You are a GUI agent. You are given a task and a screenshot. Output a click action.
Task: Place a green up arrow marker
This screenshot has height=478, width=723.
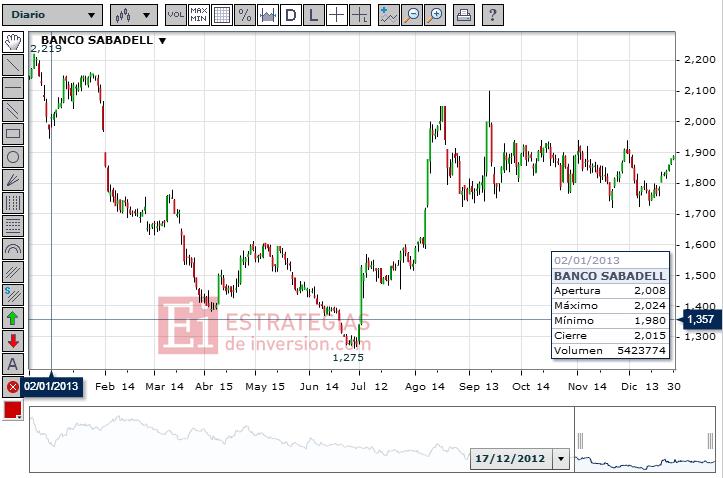13,319
